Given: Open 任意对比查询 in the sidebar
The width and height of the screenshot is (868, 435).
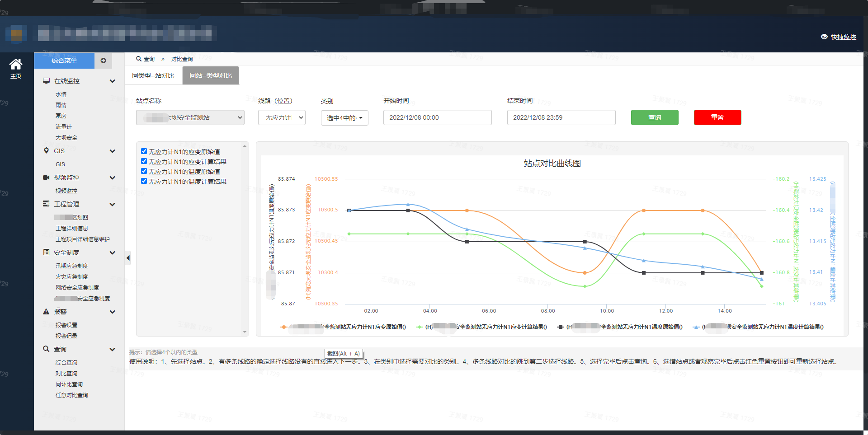Looking at the screenshot, I should pyautogui.click(x=72, y=395).
